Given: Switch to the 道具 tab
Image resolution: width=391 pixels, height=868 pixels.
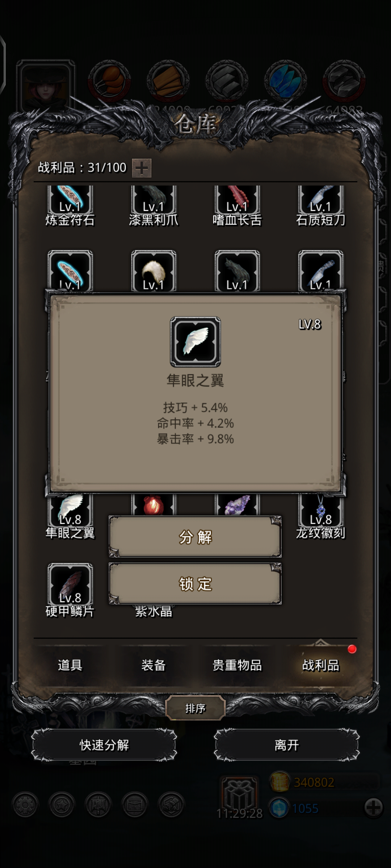Looking at the screenshot, I should 70,665.
